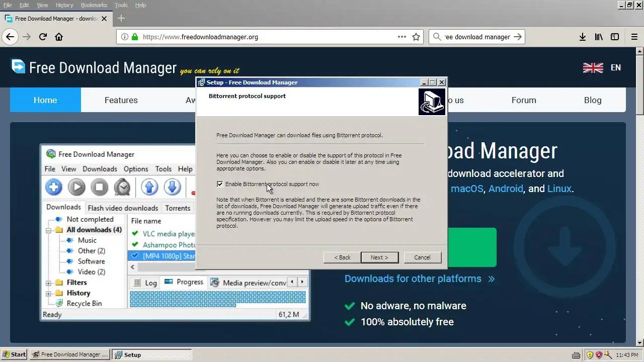Open the Firefox Tools menu
The width and height of the screenshot is (644, 362).
tap(121, 5)
